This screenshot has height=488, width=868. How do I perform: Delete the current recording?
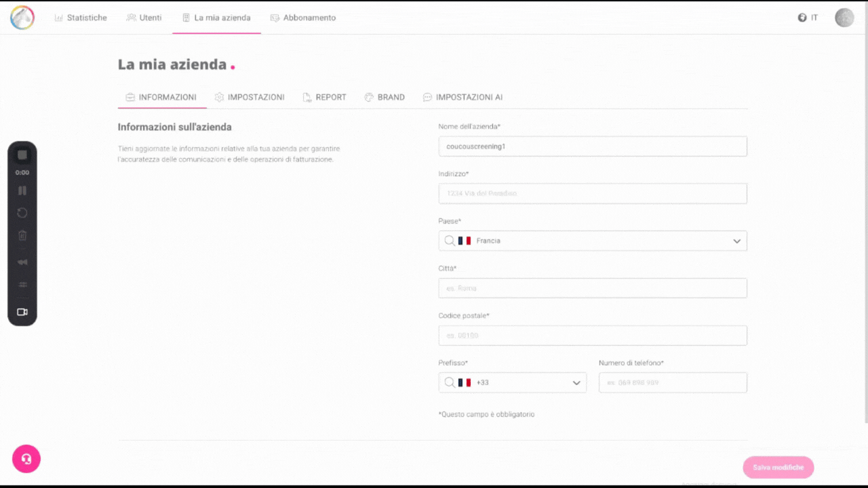(22, 235)
